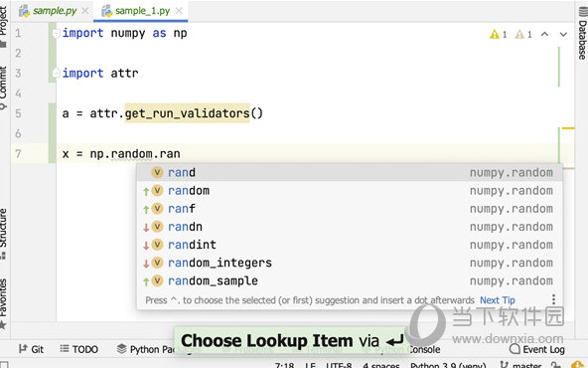The width and height of the screenshot is (588, 368).
Task: Open the master git branch widget
Action: tap(521, 365)
